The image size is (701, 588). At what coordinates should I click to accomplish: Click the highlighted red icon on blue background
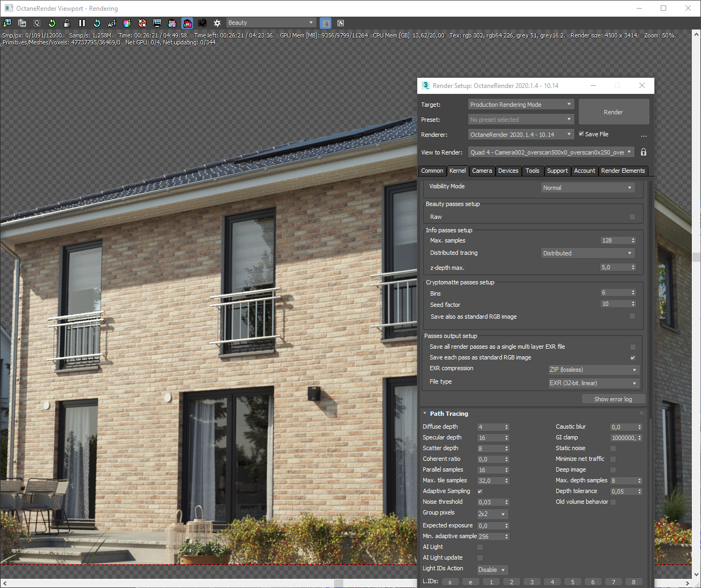[187, 23]
